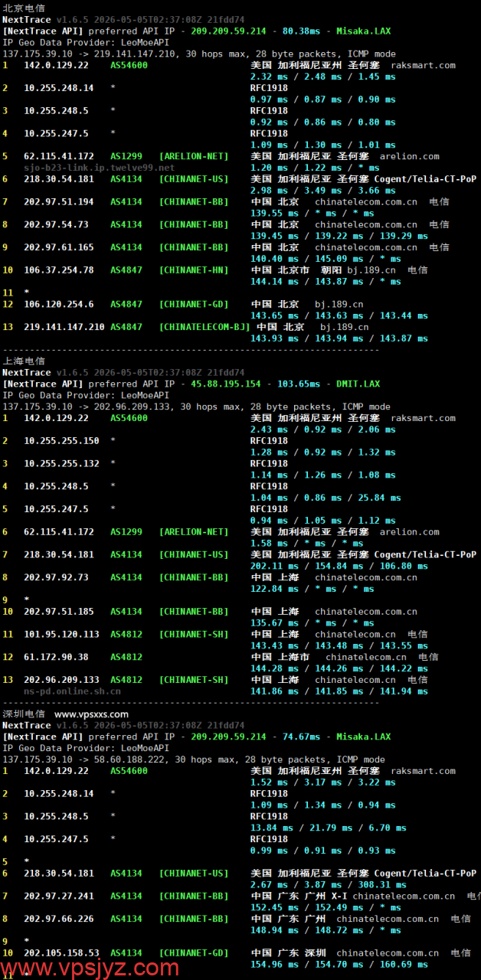Click private IP 10.255.255.132

(x=61, y=463)
